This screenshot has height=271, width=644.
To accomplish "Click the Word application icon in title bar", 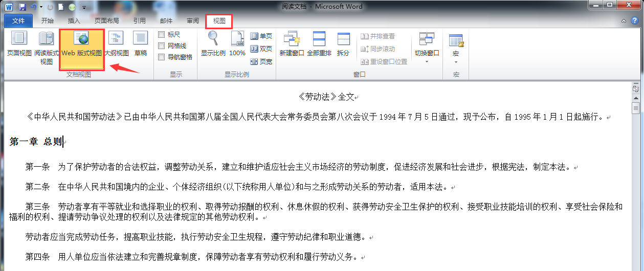I will point(9,7).
